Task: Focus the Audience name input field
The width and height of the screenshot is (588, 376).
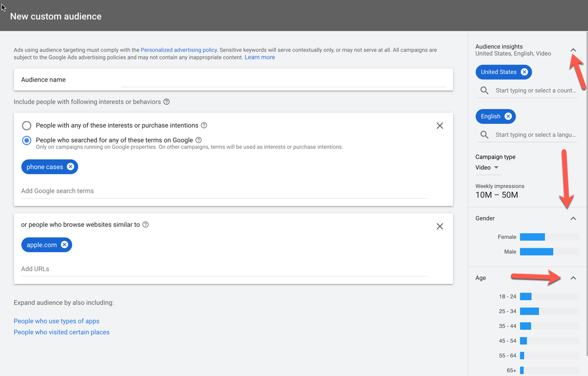Action: tap(283, 80)
